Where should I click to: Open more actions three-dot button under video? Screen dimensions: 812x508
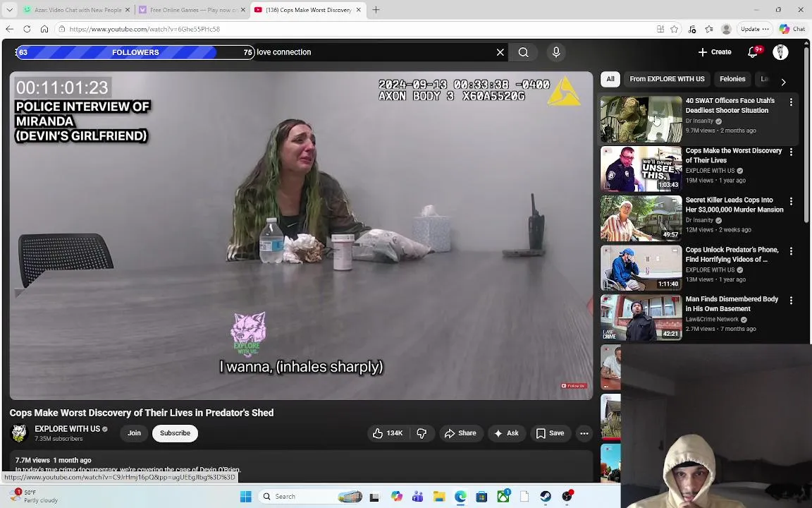tap(584, 433)
